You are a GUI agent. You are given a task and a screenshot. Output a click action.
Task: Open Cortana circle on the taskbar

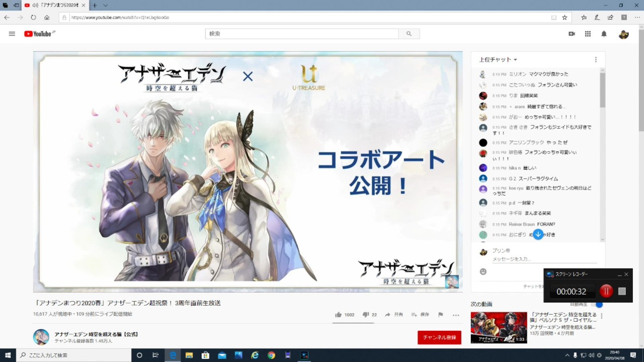[139, 355]
